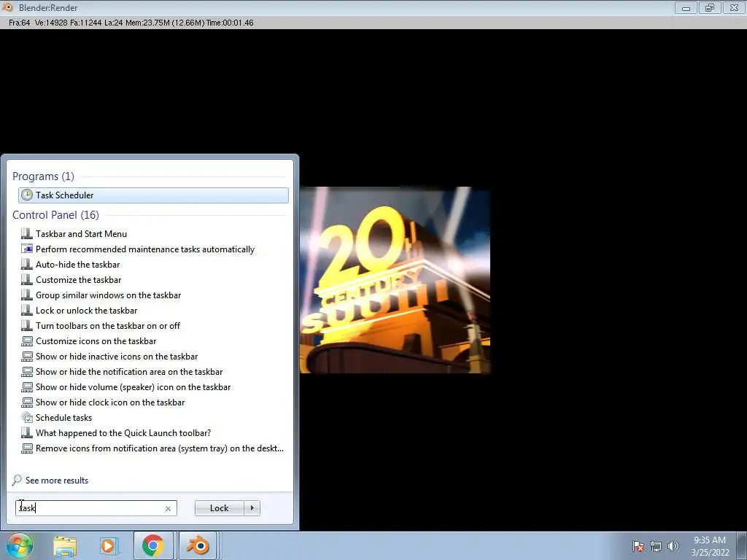
Task: Click the icon beside Show or hide inactive icons
Action: point(27,356)
